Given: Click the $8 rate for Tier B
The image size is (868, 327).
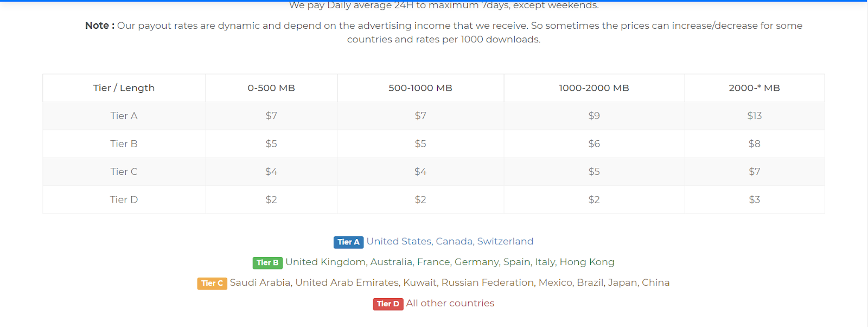Looking at the screenshot, I should click(x=755, y=144).
